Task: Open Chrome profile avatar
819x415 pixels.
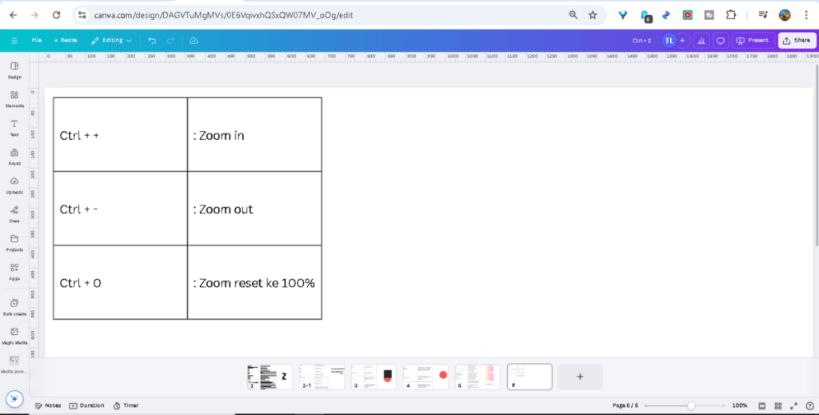Action: (x=785, y=15)
